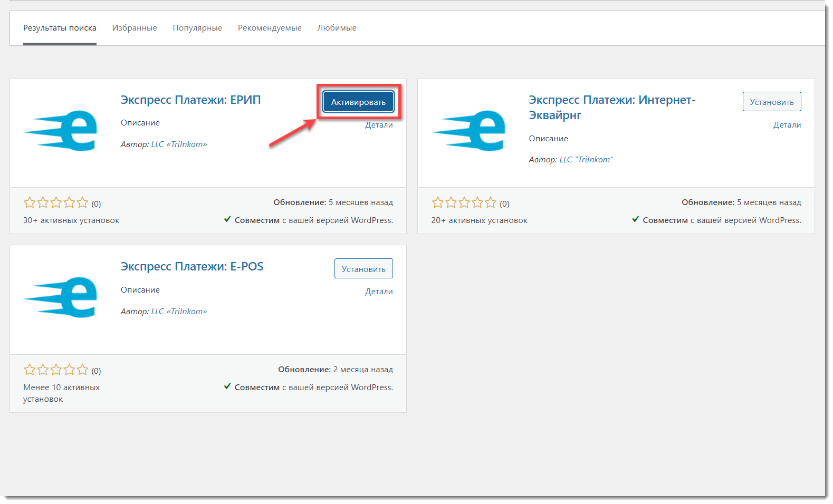Click the star rating of the Интернет-Эквайрнг plugin
The image size is (833, 504).
coord(464,203)
